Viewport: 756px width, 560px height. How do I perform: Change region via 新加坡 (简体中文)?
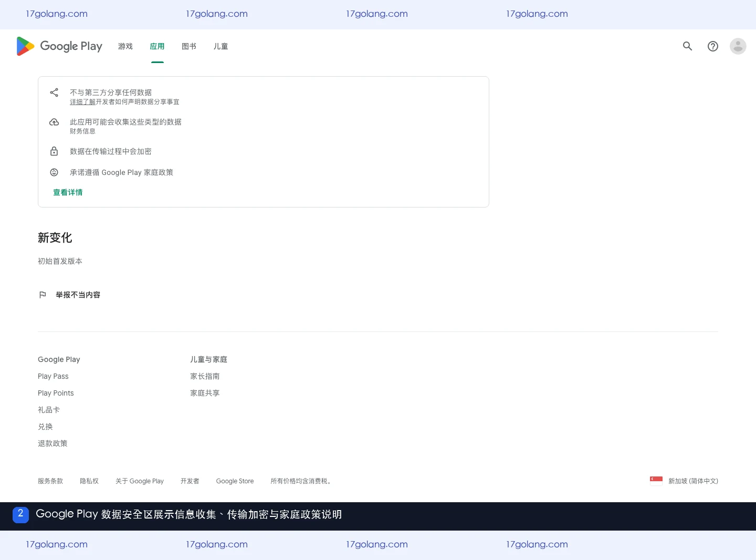693,481
